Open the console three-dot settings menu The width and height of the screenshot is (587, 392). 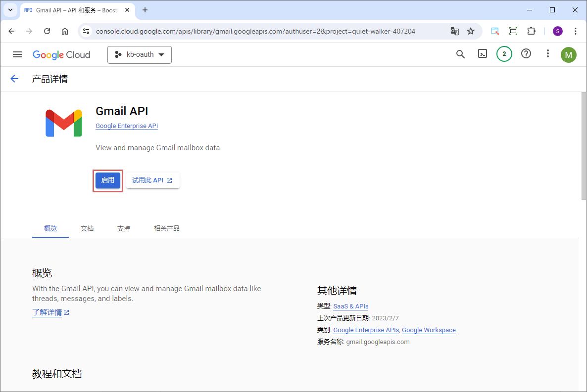click(547, 54)
